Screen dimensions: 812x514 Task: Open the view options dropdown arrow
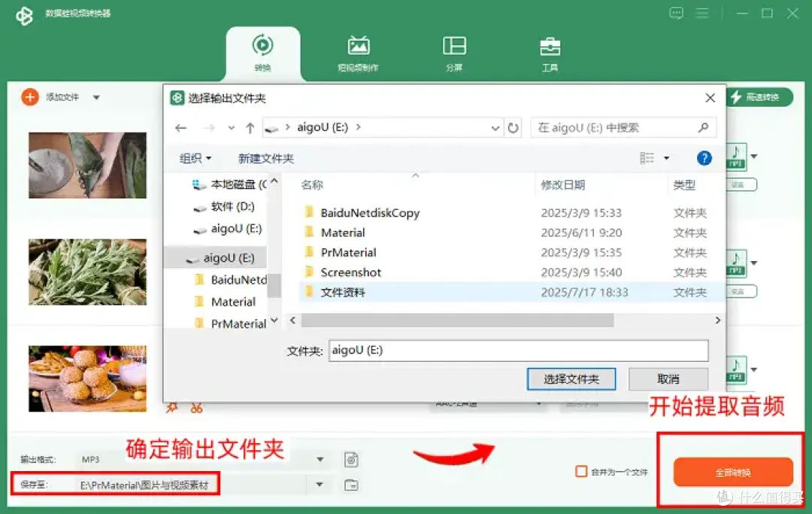pyautogui.click(x=666, y=158)
